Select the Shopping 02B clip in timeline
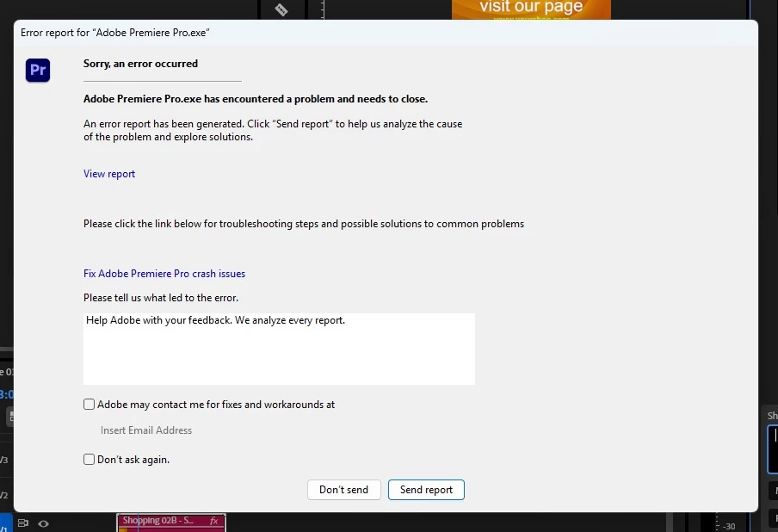The image size is (778, 532). point(171,523)
